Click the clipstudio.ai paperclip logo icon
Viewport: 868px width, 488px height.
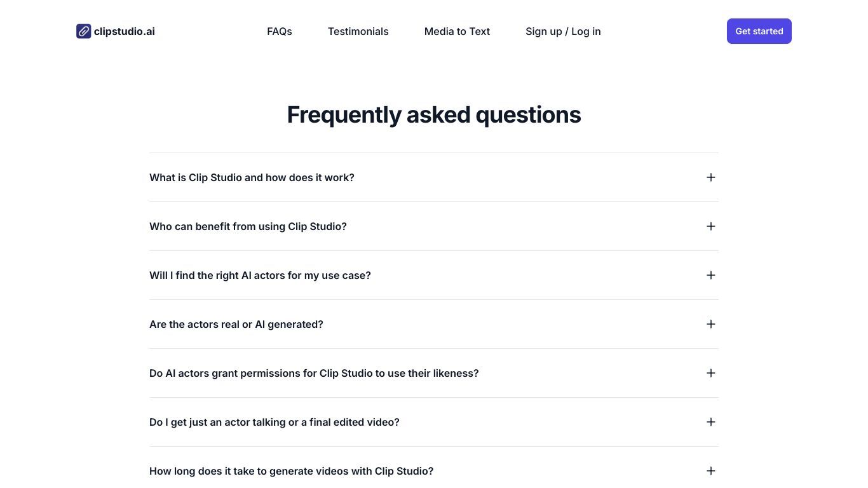click(x=83, y=31)
